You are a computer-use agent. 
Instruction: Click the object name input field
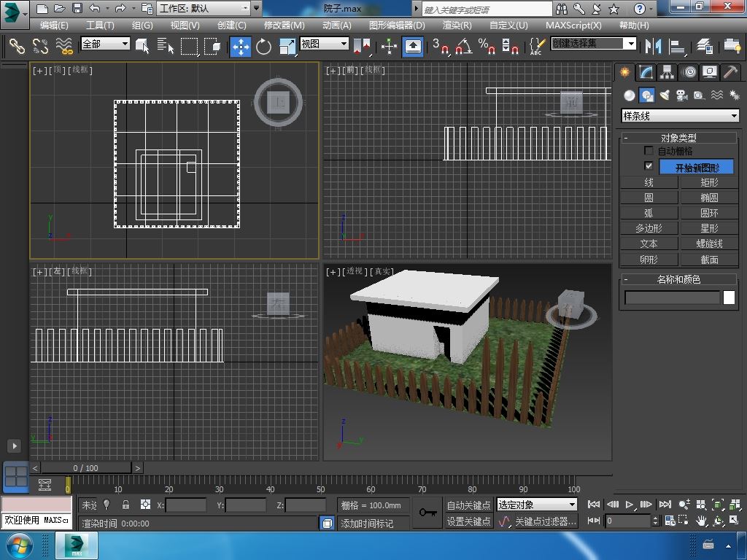(672, 297)
